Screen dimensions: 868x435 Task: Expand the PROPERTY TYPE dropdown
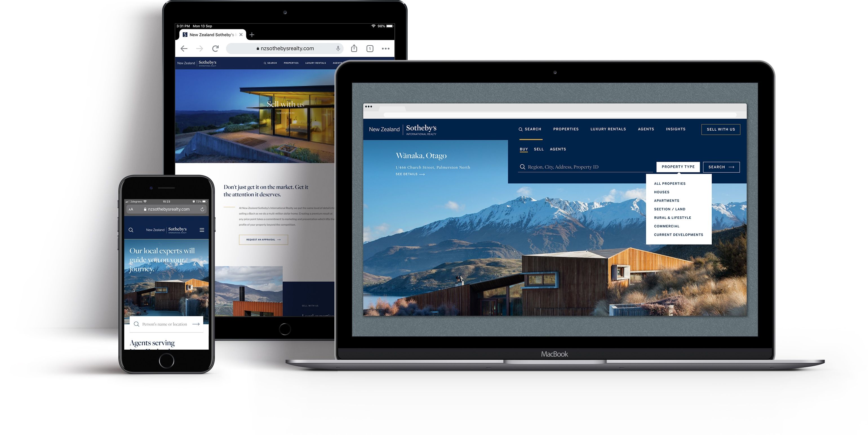click(678, 167)
